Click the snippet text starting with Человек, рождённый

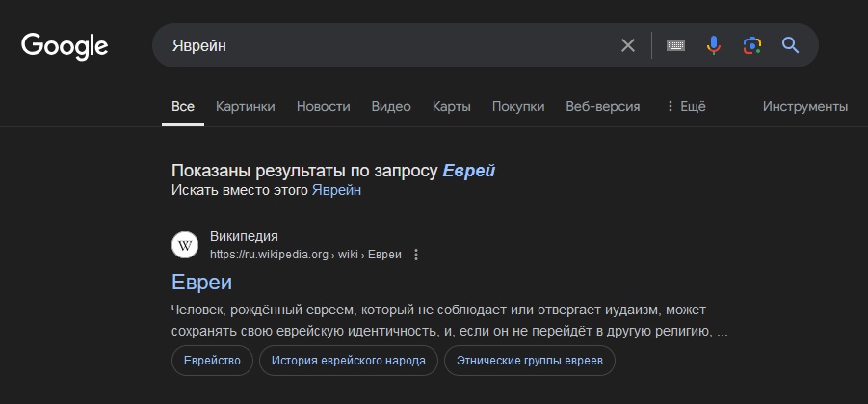coord(450,320)
